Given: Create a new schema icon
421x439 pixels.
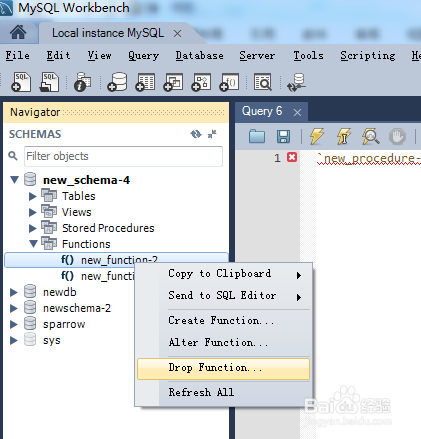Looking at the screenshot, I should [117, 82].
